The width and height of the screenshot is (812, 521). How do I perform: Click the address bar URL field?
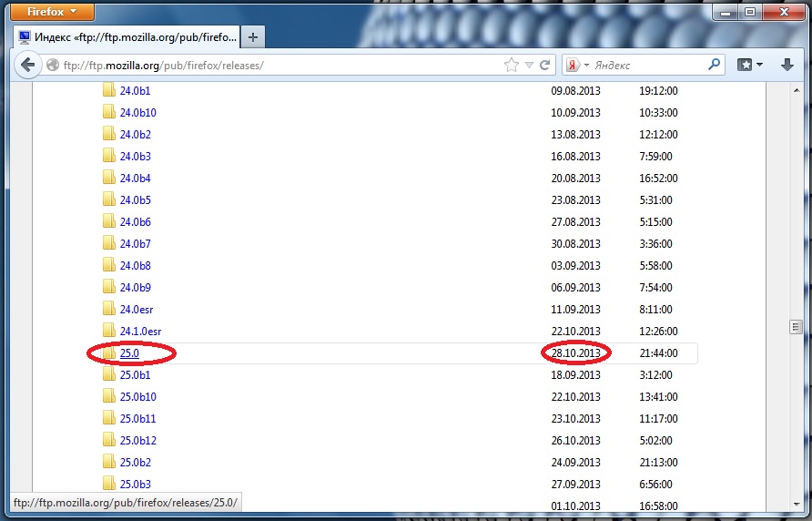tap(273, 66)
